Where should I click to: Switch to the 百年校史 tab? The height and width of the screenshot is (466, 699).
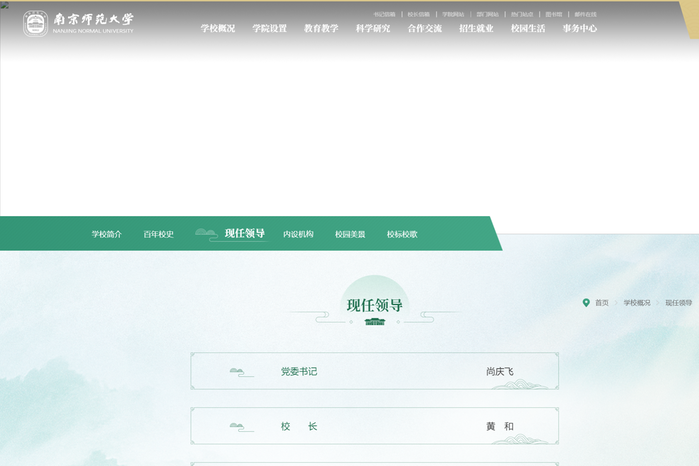(158, 234)
